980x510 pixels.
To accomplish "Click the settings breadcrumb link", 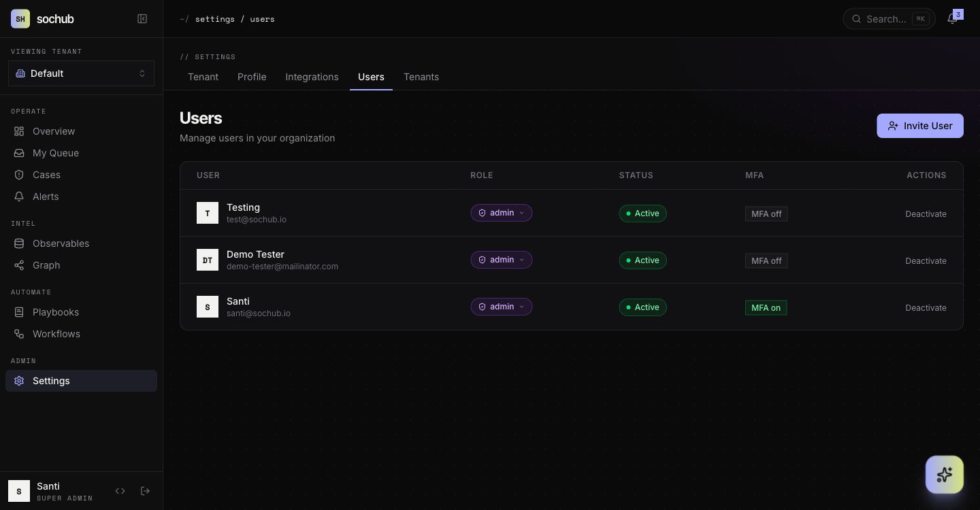I will coord(215,19).
